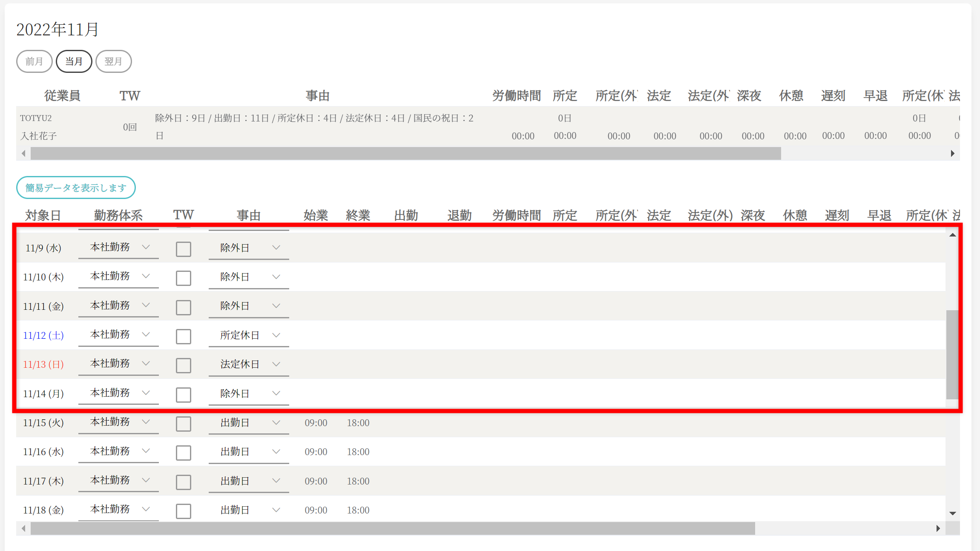Click bottom horizontal scrollbar left arrow
980x551 pixels.
tap(23, 528)
